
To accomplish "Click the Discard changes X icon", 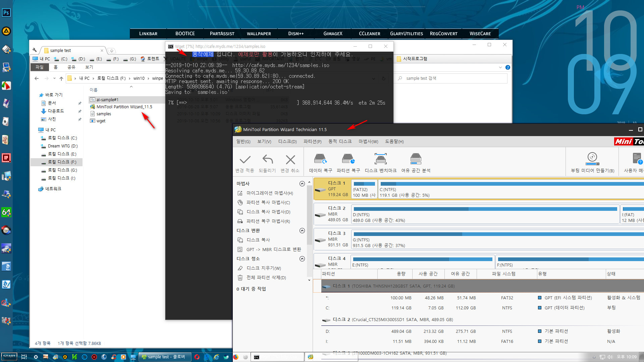I will click(290, 160).
